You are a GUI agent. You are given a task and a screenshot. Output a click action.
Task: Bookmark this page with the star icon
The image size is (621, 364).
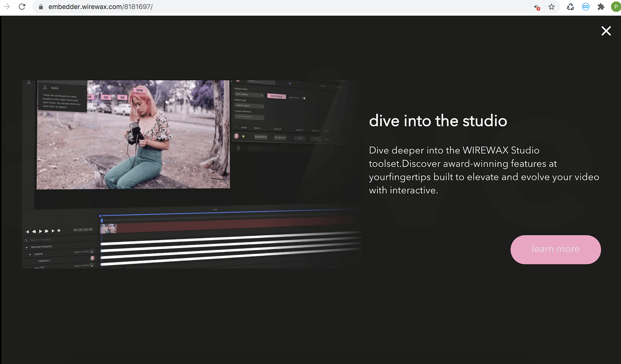[551, 7]
